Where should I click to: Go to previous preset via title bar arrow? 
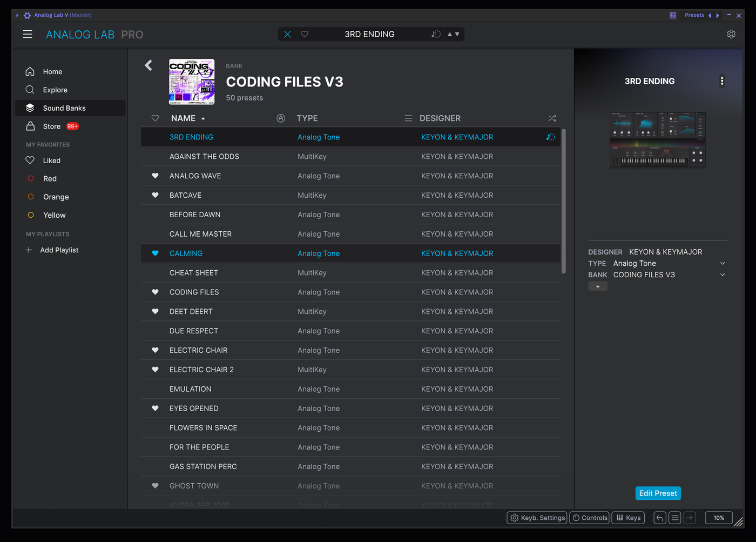pyautogui.click(x=710, y=15)
